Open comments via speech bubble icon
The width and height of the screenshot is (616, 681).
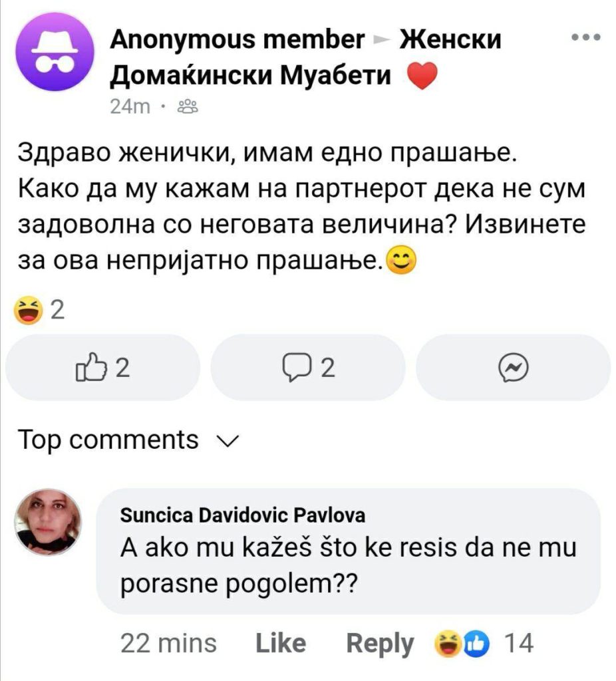tap(308, 367)
